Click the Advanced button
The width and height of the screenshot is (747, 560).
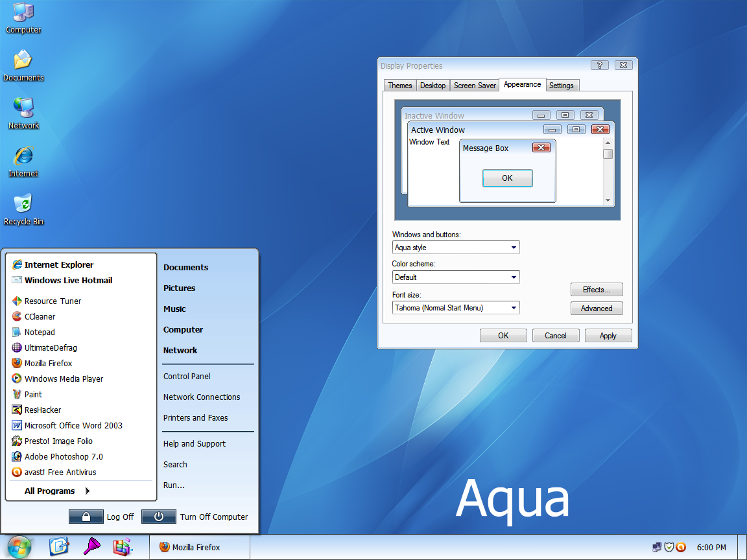[597, 309]
